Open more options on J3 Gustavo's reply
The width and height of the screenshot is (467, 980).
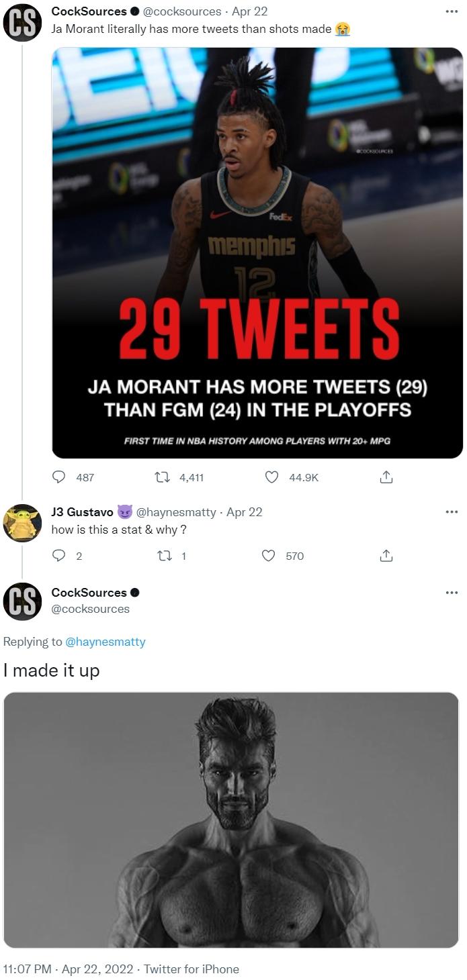[452, 512]
